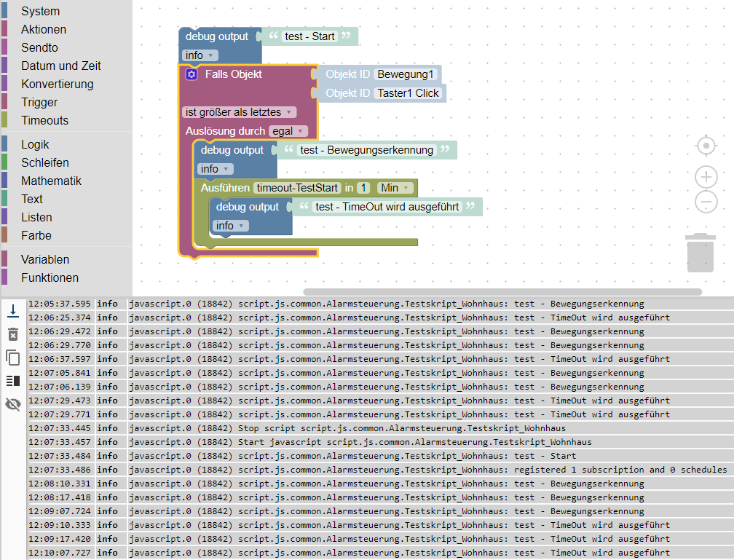Open the 'egal' Auslösung dropdown
The height and width of the screenshot is (560, 734).
288,132
